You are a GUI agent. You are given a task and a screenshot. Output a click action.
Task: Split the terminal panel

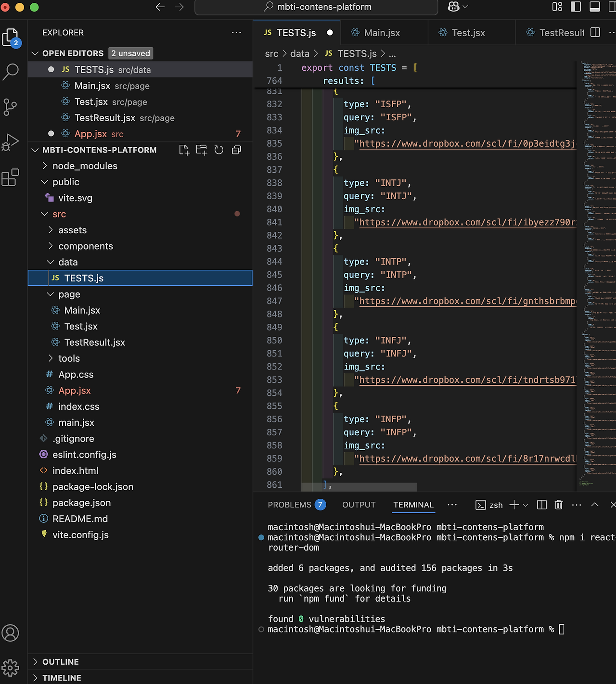(x=542, y=505)
